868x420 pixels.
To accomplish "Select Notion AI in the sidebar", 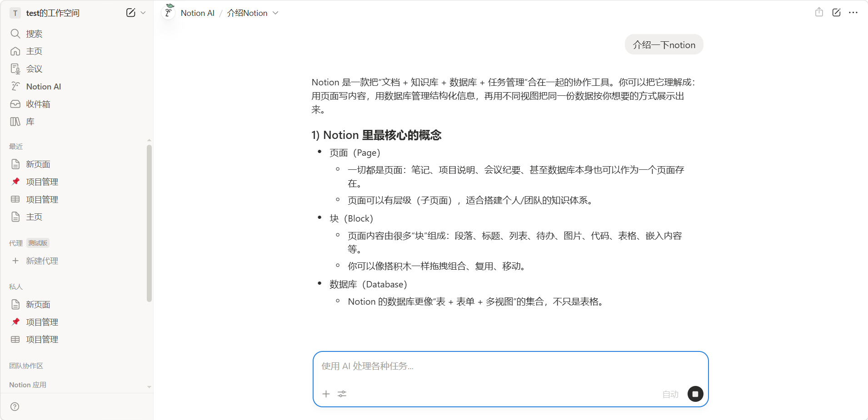I will [43, 87].
